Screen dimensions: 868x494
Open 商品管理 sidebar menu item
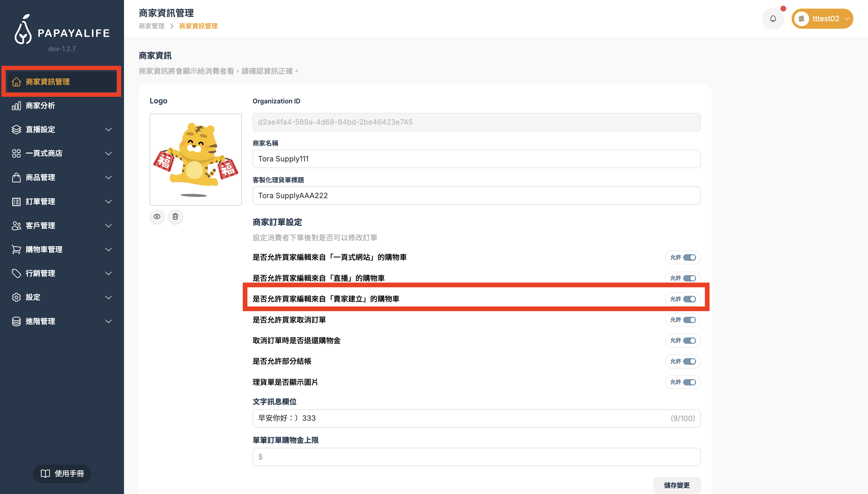(x=41, y=177)
